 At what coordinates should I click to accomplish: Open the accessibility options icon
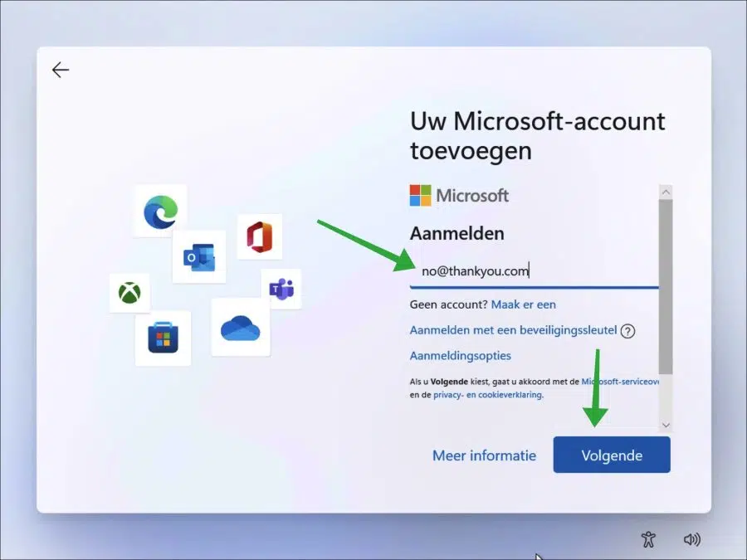point(648,539)
